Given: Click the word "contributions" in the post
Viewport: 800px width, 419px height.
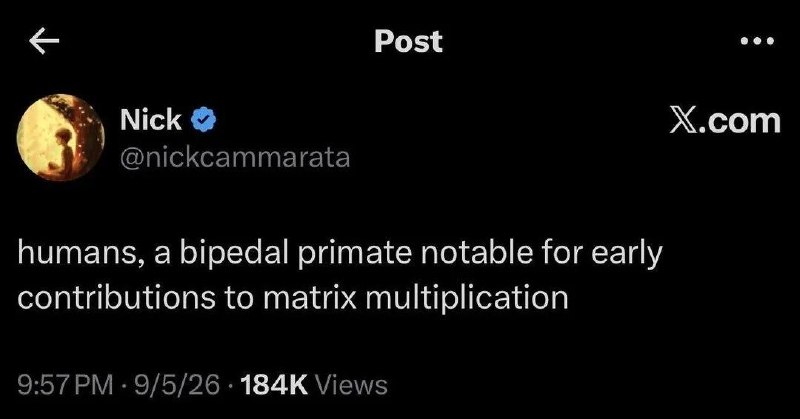Looking at the screenshot, I should pyautogui.click(x=117, y=298).
